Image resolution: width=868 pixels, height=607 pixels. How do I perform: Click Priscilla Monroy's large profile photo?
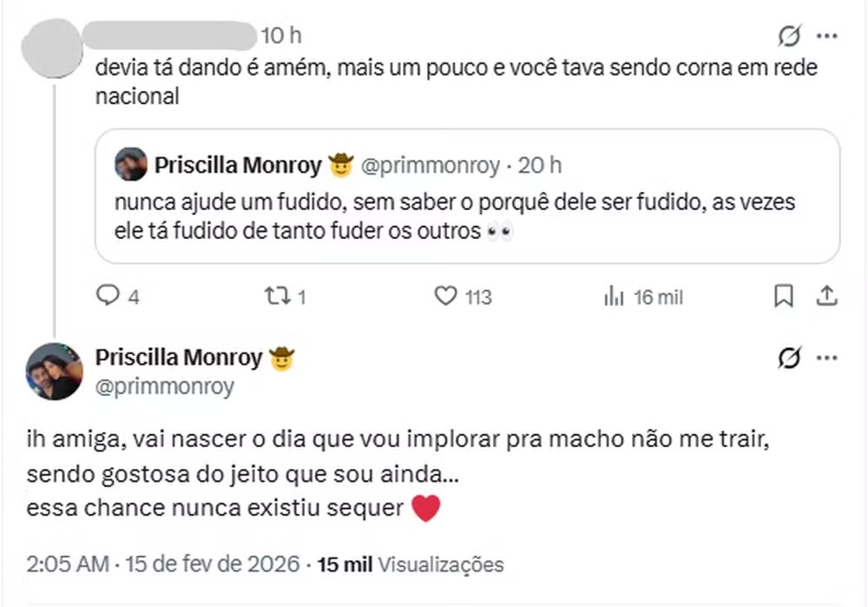(x=55, y=372)
